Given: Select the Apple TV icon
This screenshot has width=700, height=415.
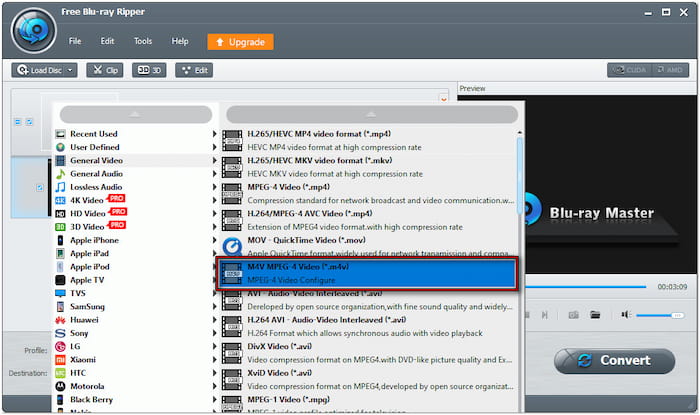Looking at the screenshot, I should (x=60, y=280).
